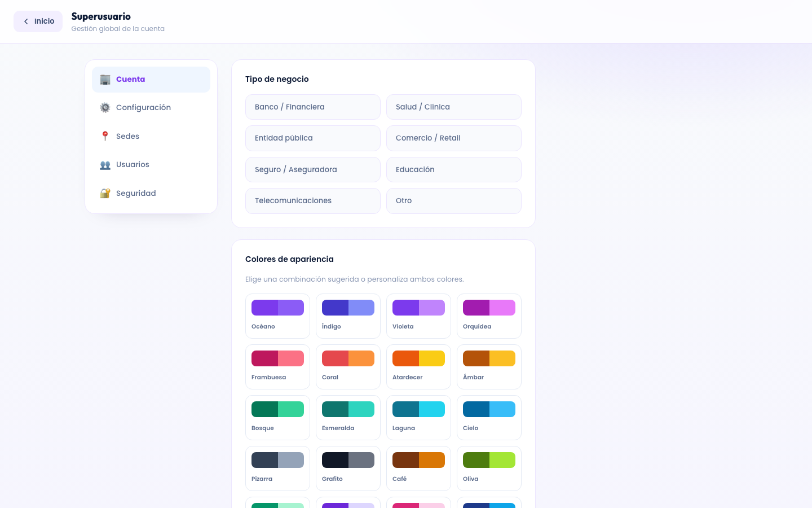Click the people icon beside Usuarios
This screenshot has width=812, height=508.
pos(105,165)
